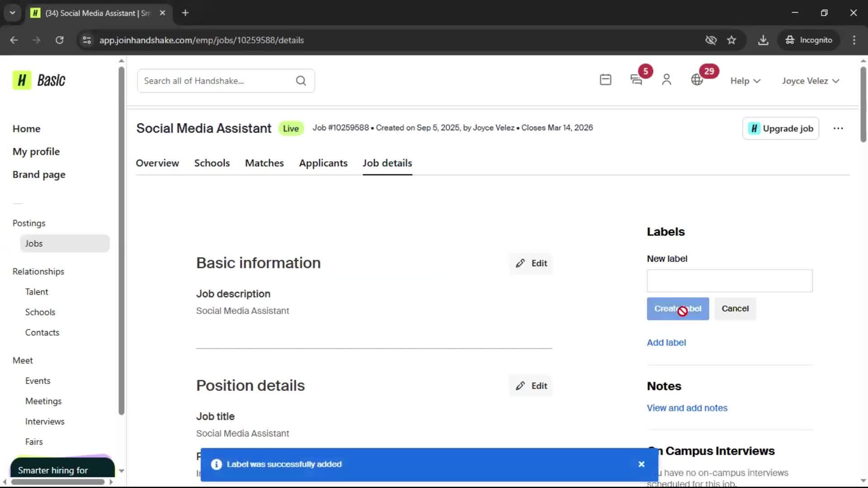Click the tracking protection eye icon
This screenshot has width=868, height=488.
[711, 40]
